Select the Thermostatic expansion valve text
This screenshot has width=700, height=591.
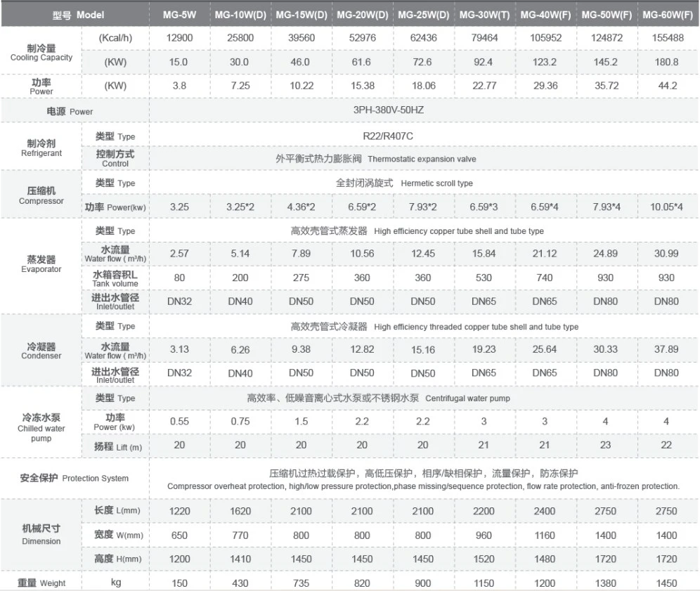point(422,160)
